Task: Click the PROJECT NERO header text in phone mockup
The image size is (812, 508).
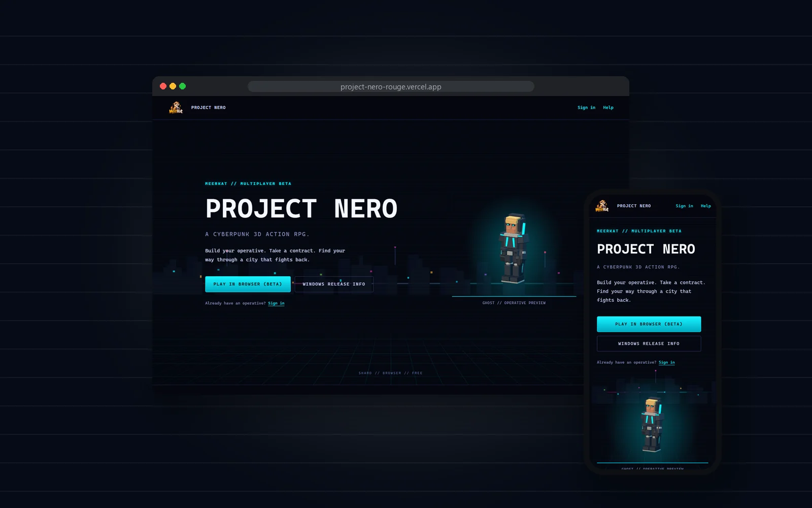Action: click(x=634, y=206)
